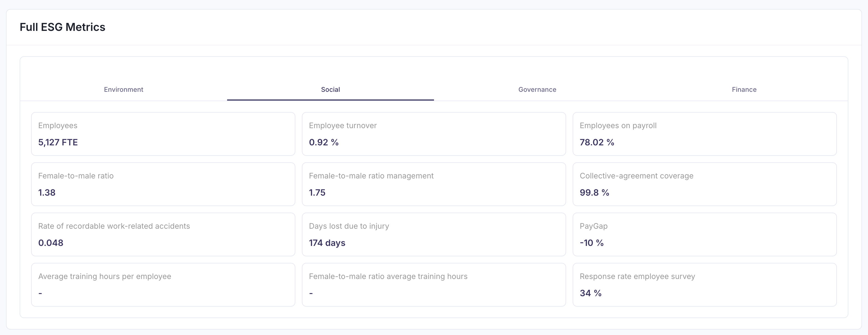868x335 pixels.
Task: Select the 34 % survey response value
Action: click(x=590, y=293)
